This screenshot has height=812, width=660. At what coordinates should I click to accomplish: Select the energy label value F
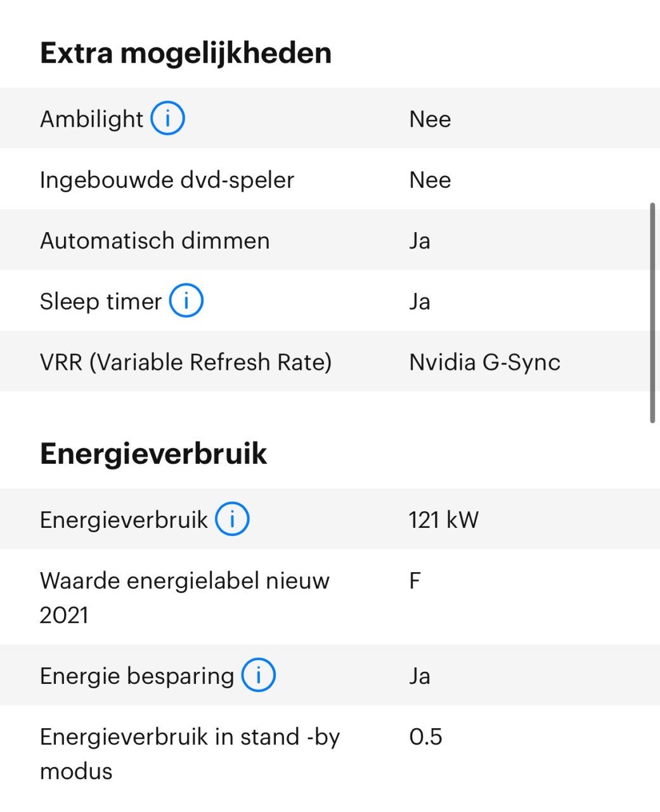coord(415,580)
